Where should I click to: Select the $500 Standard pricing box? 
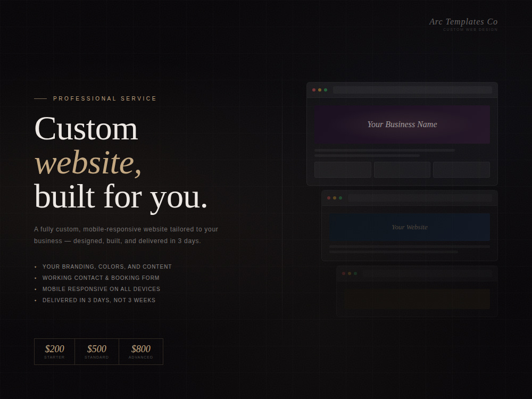[97, 352]
